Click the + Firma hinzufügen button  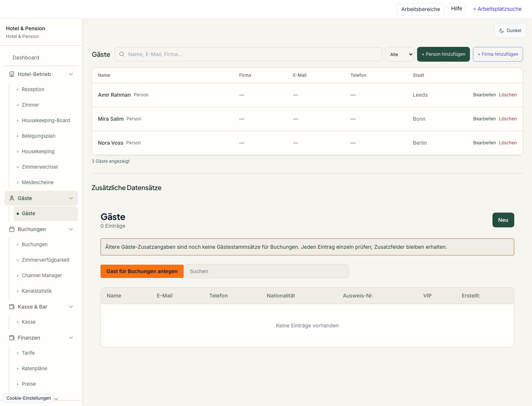[x=498, y=54]
